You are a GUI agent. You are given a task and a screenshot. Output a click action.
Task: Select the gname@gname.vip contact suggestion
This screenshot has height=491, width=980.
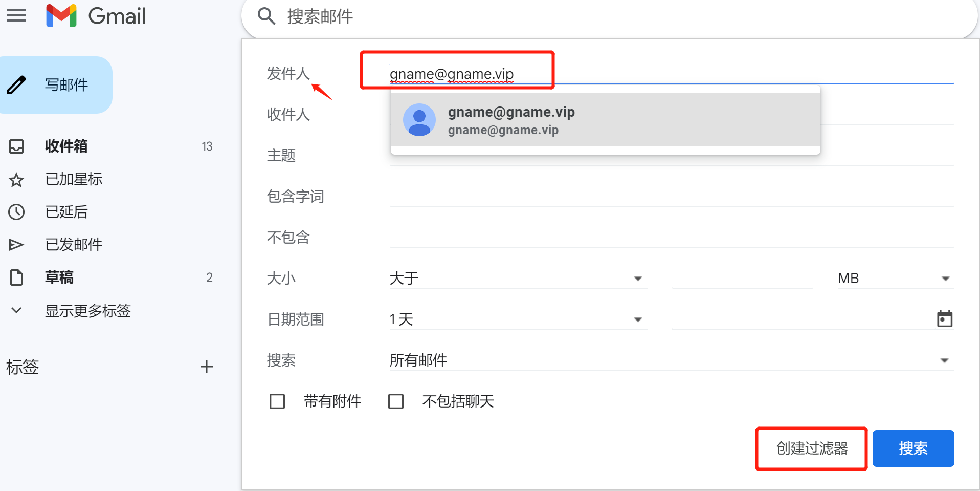click(x=605, y=120)
